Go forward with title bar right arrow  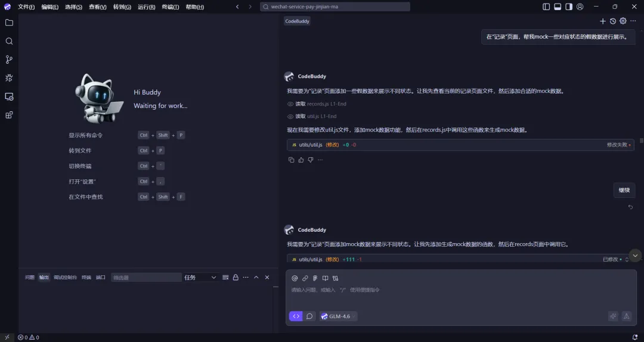[250, 7]
